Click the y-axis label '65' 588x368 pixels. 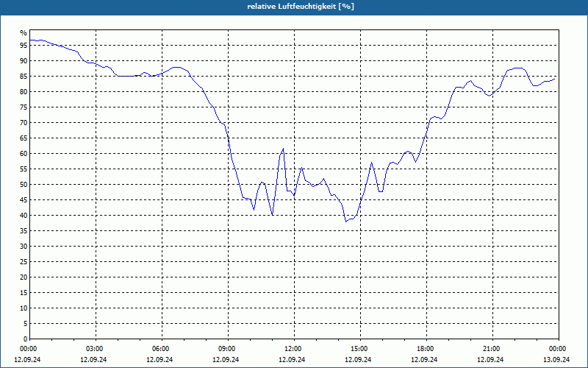[24, 138]
